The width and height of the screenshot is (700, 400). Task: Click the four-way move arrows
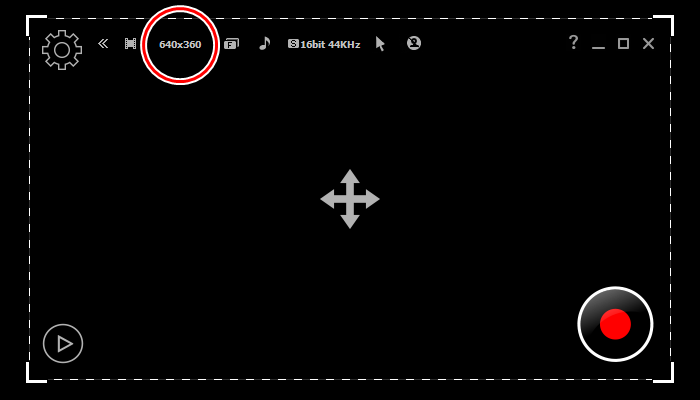350,199
